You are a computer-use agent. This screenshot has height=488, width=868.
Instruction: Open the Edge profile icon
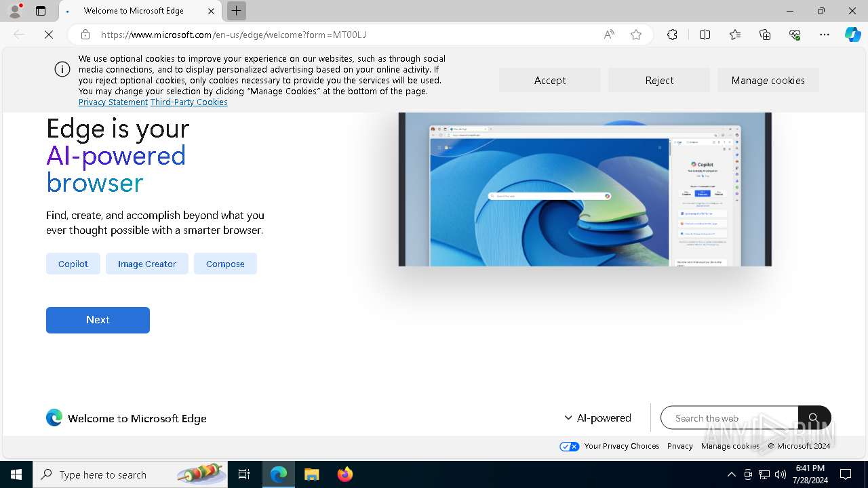[x=15, y=11]
